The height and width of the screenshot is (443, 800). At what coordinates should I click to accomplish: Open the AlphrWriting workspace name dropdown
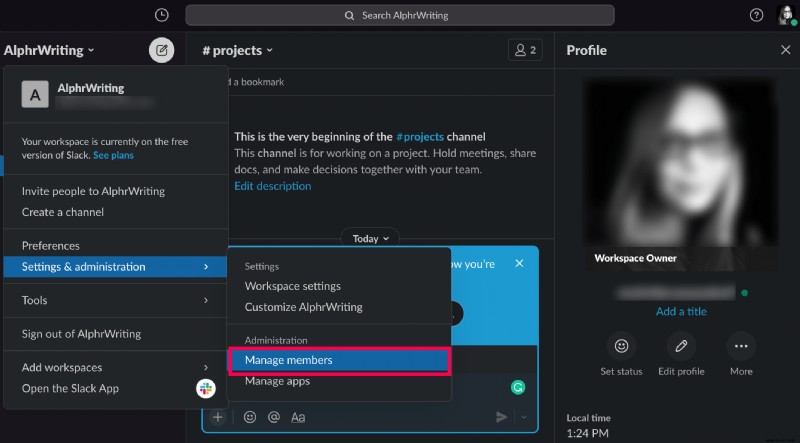pos(48,50)
